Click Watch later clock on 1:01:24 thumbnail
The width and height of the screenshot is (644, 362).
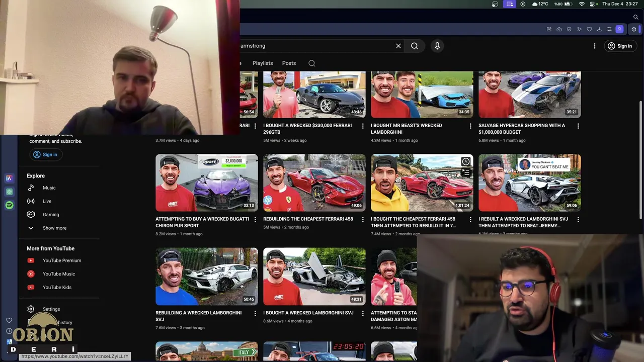tap(465, 162)
